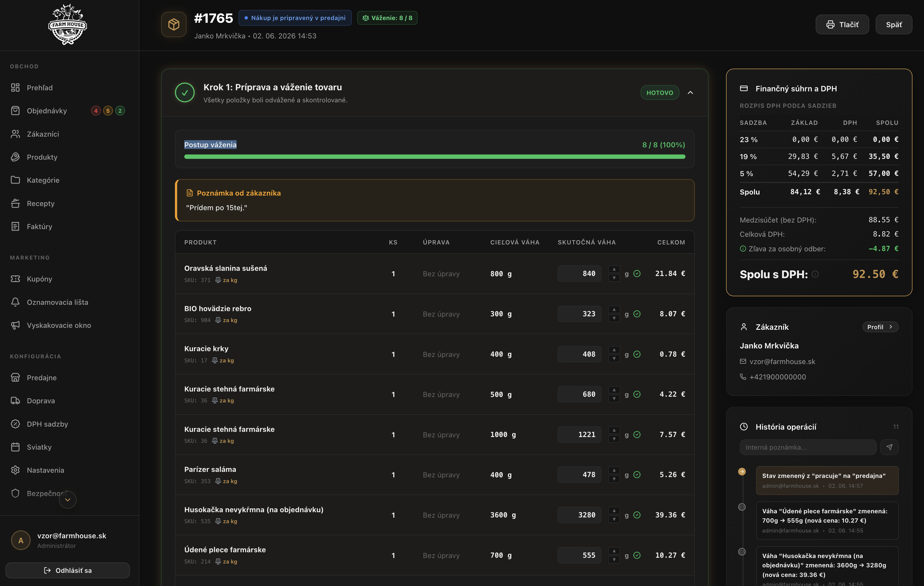Decrease weight for Oravská slanina sušená
Image resolution: width=924 pixels, height=586 pixels.
click(614, 278)
